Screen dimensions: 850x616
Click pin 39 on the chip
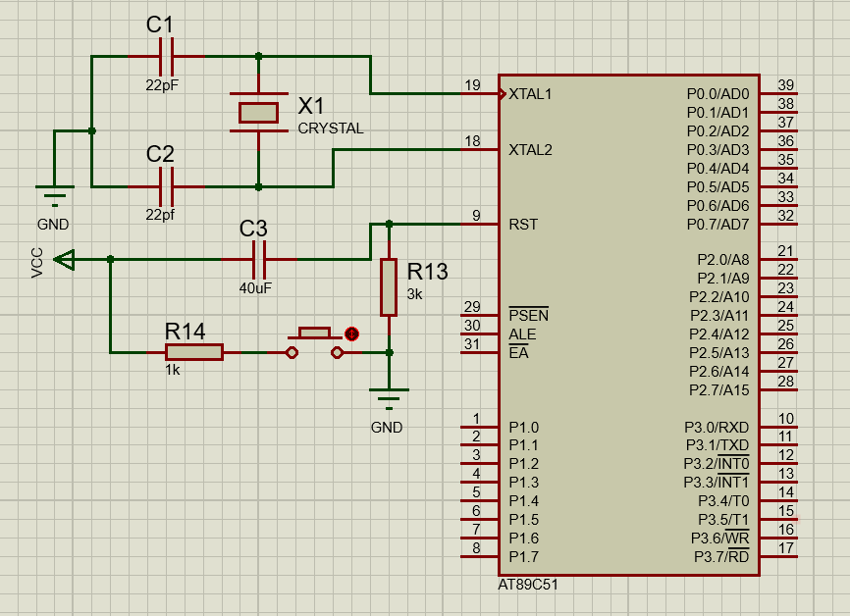778,94
